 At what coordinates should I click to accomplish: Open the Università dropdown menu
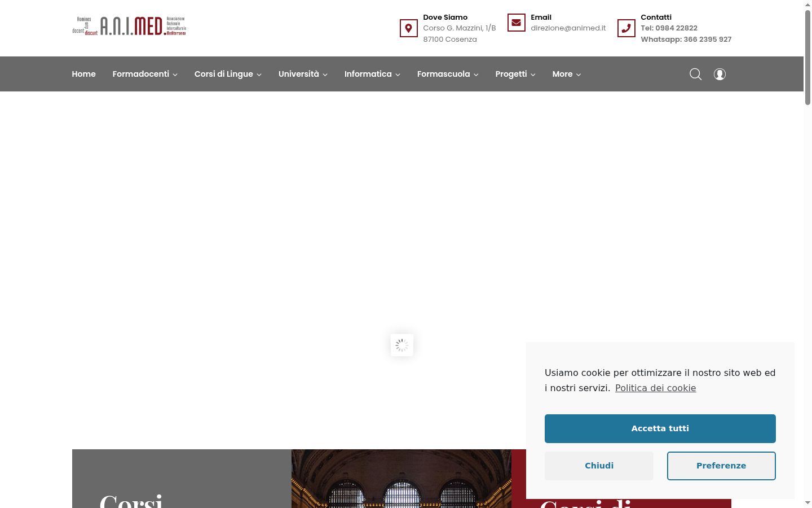pyautogui.click(x=303, y=74)
